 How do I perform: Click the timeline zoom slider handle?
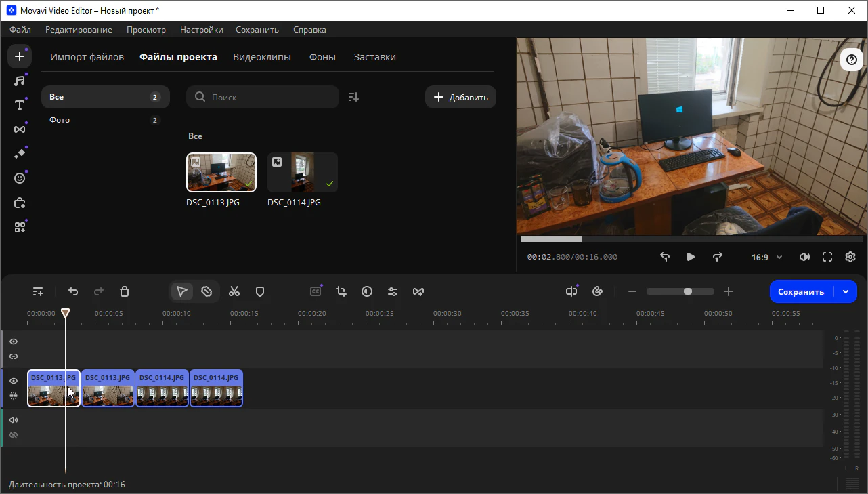click(x=688, y=291)
